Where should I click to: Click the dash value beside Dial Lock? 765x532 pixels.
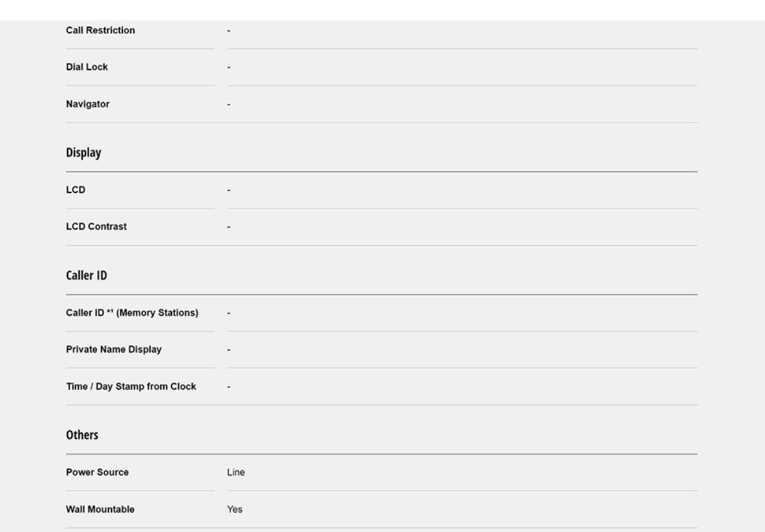[229, 68]
